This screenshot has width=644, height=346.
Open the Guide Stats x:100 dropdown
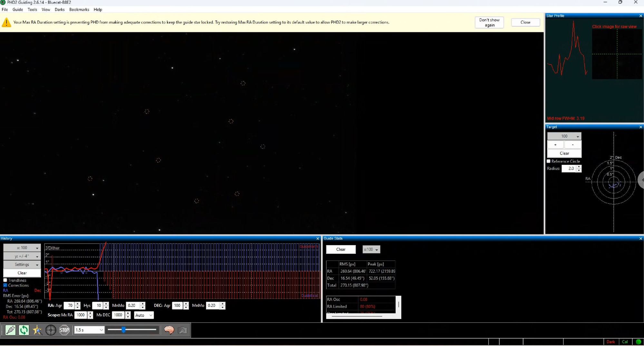click(371, 249)
